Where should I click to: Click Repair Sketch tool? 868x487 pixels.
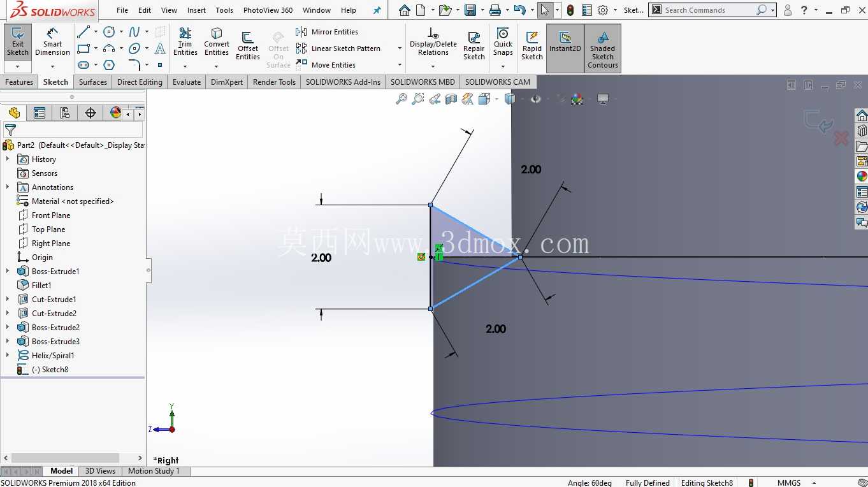click(x=474, y=46)
